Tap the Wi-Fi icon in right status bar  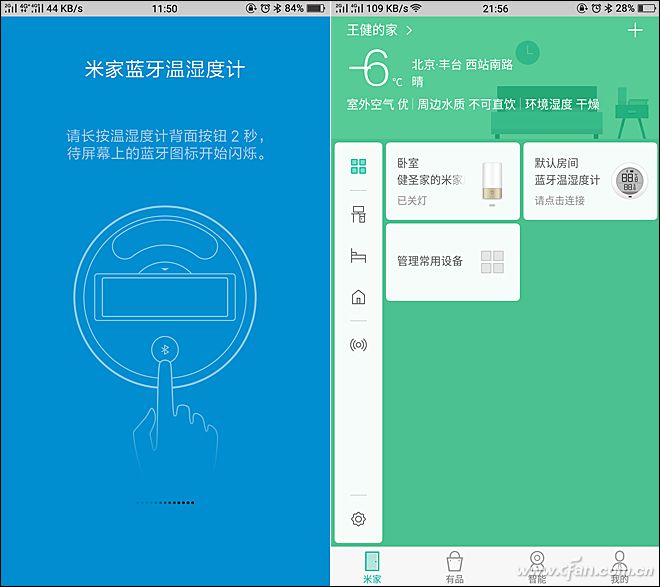417,8
